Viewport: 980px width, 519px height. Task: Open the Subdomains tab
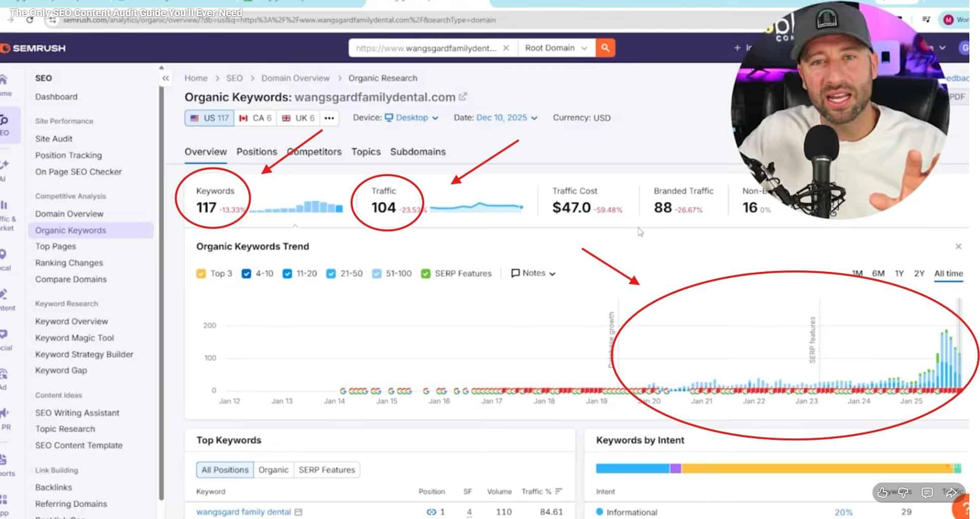(x=418, y=151)
